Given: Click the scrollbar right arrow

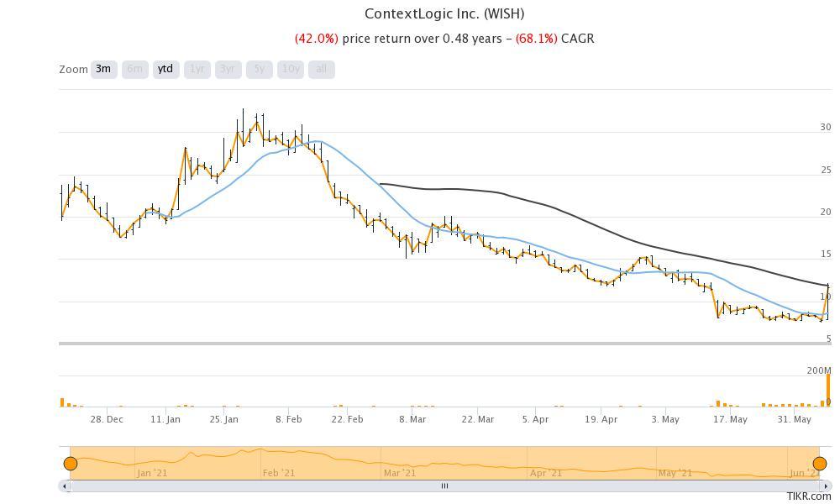Looking at the screenshot, I should [x=826, y=486].
